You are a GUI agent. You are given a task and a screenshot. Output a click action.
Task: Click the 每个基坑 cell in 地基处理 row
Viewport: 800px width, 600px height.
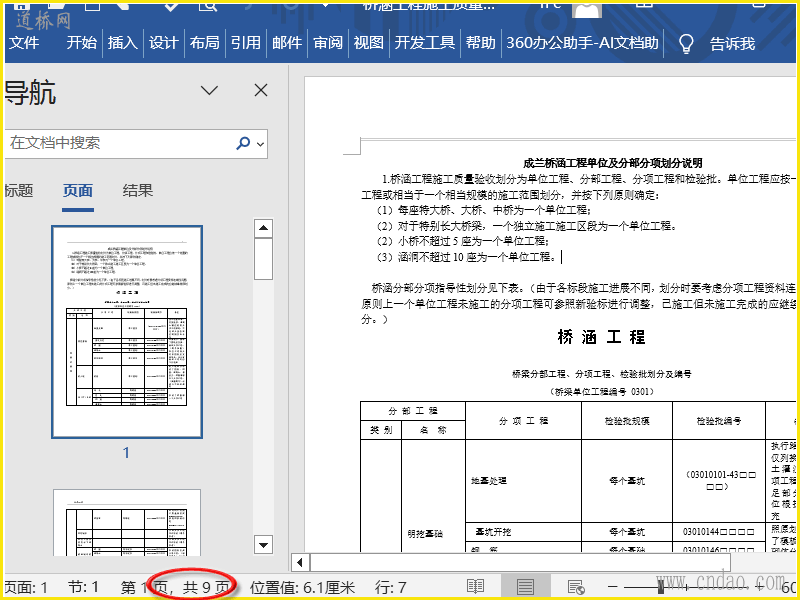pos(627,481)
